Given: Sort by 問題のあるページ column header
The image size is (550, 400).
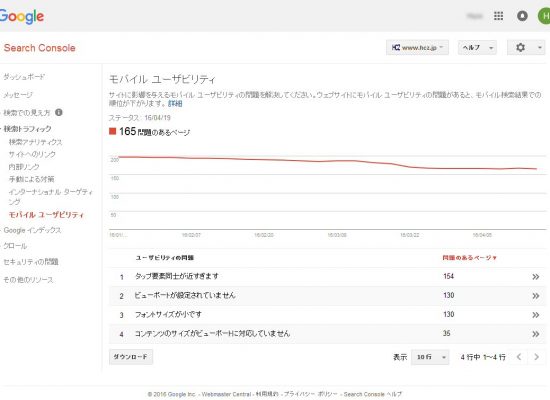Looking at the screenshot, I should [469, 258].
